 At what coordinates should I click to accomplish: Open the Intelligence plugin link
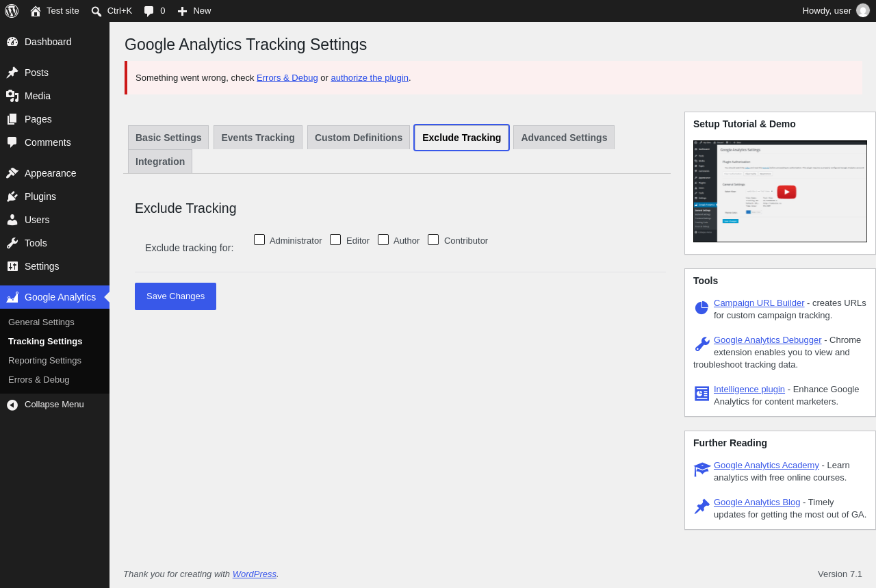749,389
